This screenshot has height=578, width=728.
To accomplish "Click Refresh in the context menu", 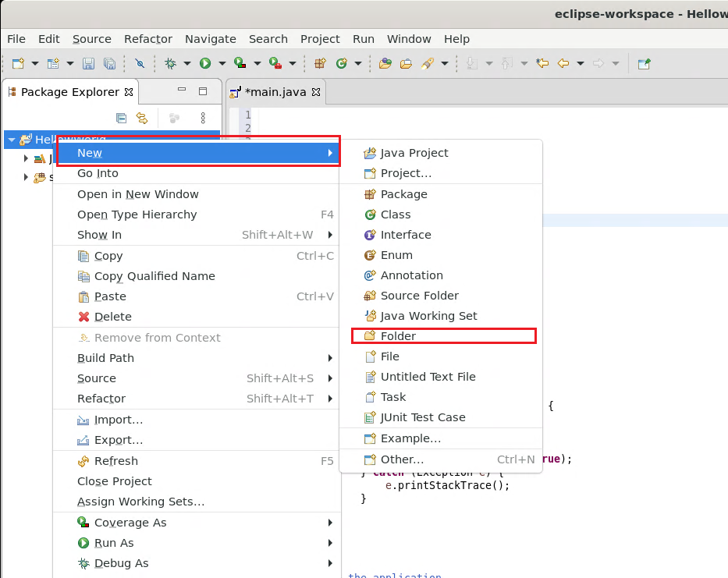I will (197, 461).
